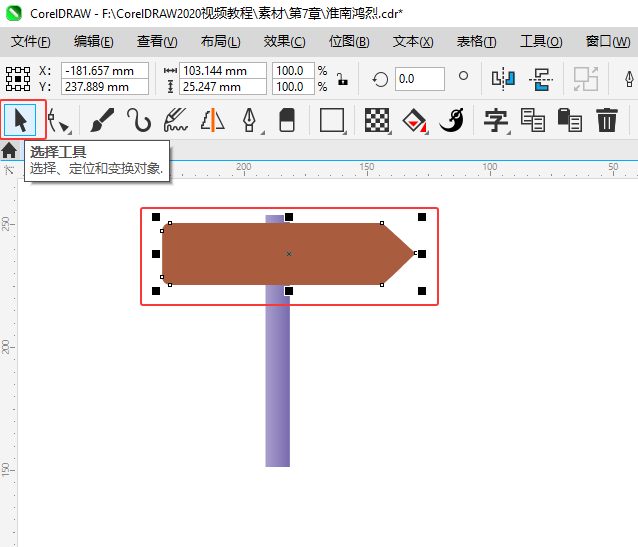Click the X position field
The image size is (638, 547).
coord(105,71)
